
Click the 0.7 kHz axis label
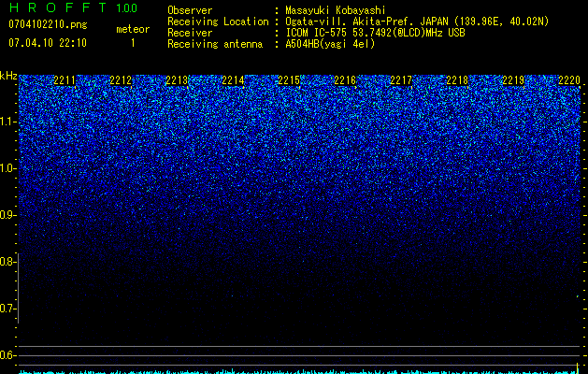(8, 309)
